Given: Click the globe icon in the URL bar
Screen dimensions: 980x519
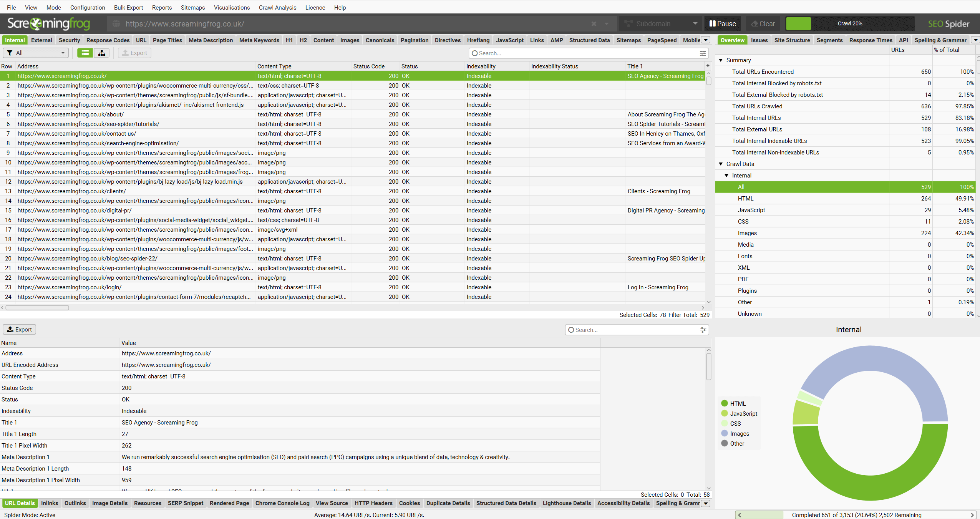Looking at the screenshot, I should coord(116,24).
